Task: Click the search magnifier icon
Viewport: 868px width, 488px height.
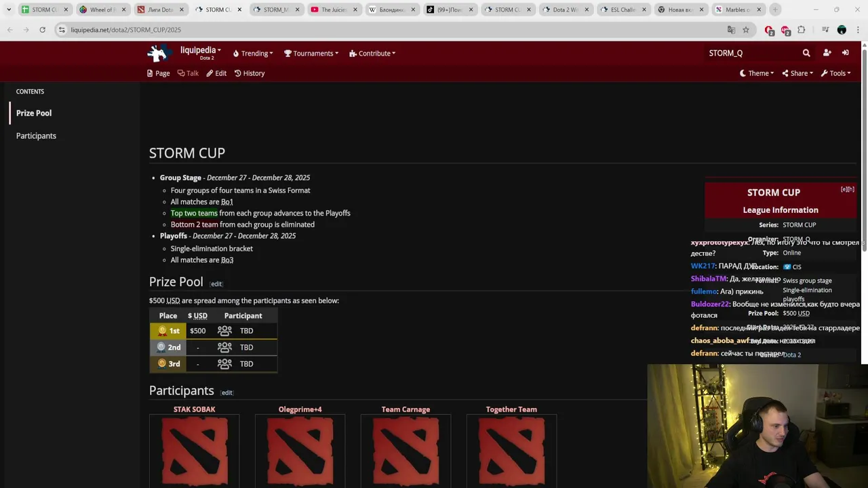Action: (806, 53)
